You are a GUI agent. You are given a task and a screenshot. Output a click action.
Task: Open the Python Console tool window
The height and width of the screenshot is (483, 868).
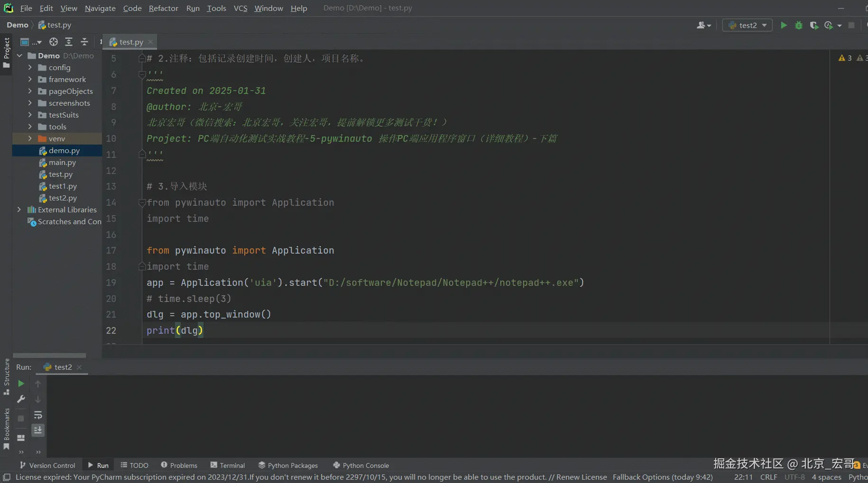click(x=361, y=465)
